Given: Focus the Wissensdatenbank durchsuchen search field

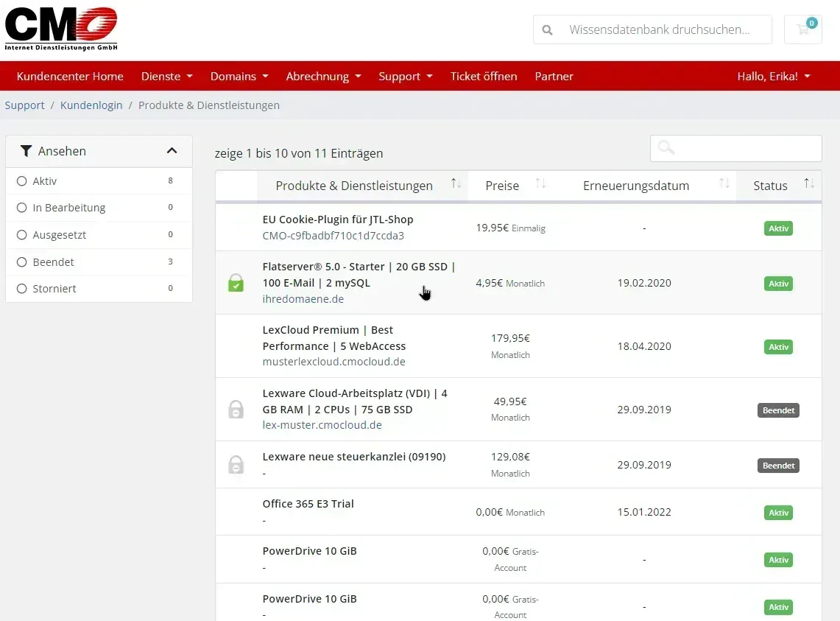Looking at the screenshot, I should pyautogui.click(x=652, y=29).
